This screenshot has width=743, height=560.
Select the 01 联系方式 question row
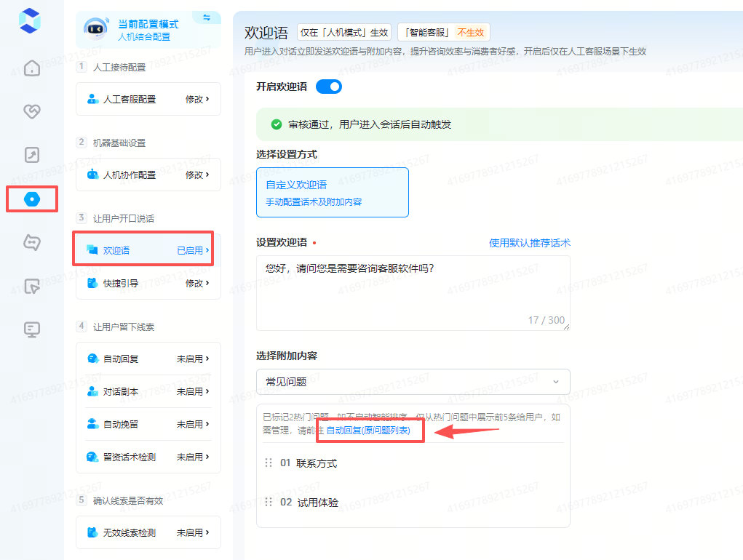413,463
